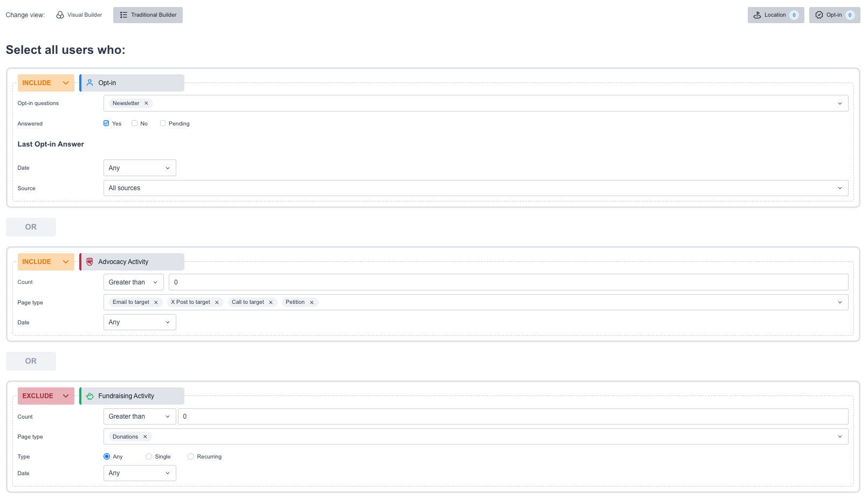The height and width of the screenshot is (500, 868).
Task: Uncheck the Yes answered checkbox
Action: coord(106,123)
